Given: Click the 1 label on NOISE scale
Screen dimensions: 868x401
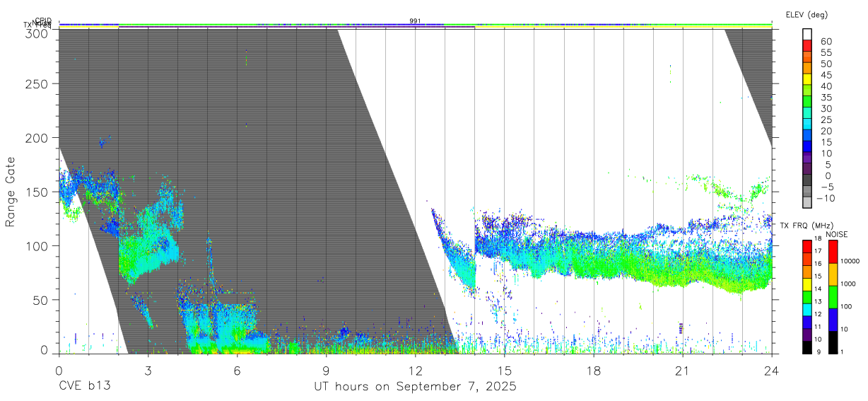Looking at the screenshot, I should (841, 352).
